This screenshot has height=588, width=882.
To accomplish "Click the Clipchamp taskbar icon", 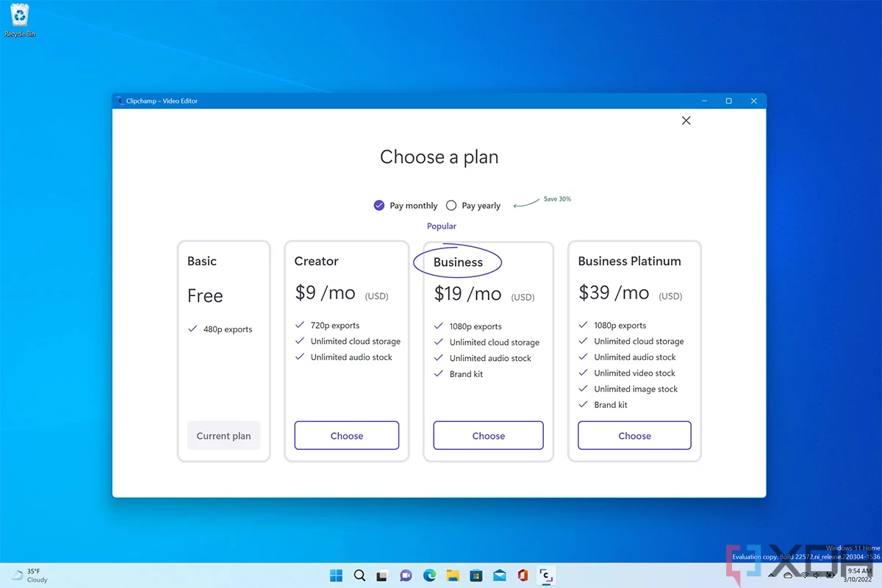I will point(545,576).
